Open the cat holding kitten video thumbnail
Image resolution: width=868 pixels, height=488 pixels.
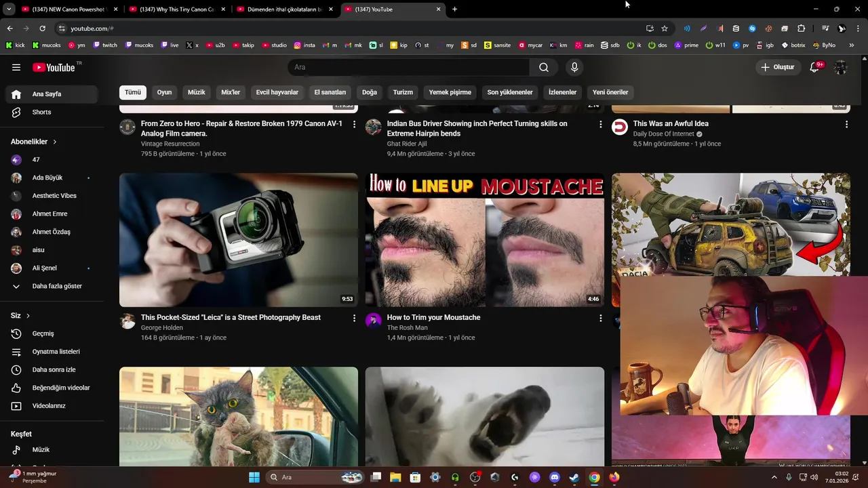click(x=239, y=417)
